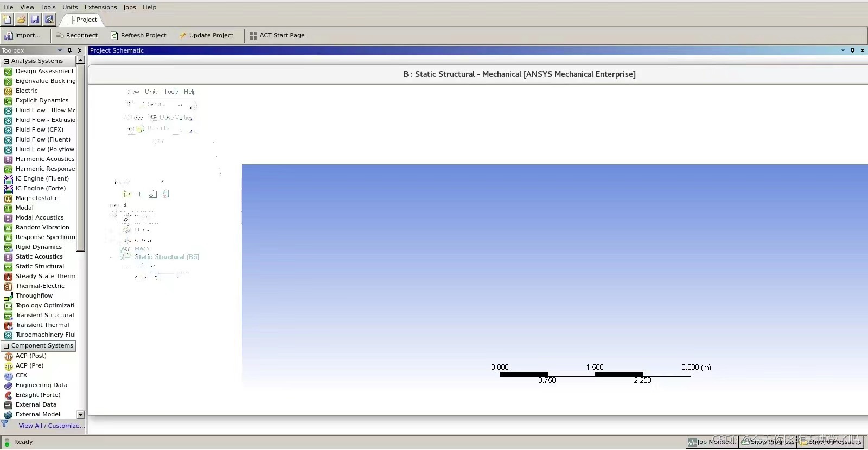Image resolution: width=868 pixels, height=450 pixels.
Task: Pin the Toolbox panel
Action: [69, 50]
